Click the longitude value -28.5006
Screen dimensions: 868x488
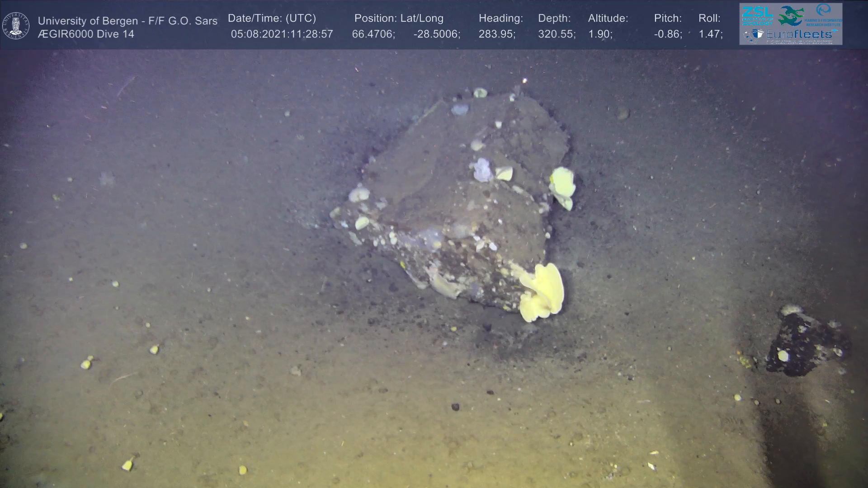[437, 34]
